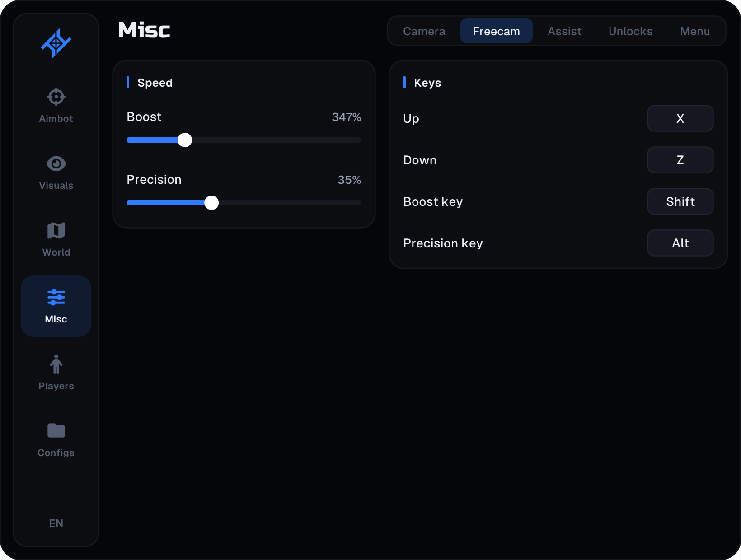Rebind the Down key set to Z

point(680,160)
